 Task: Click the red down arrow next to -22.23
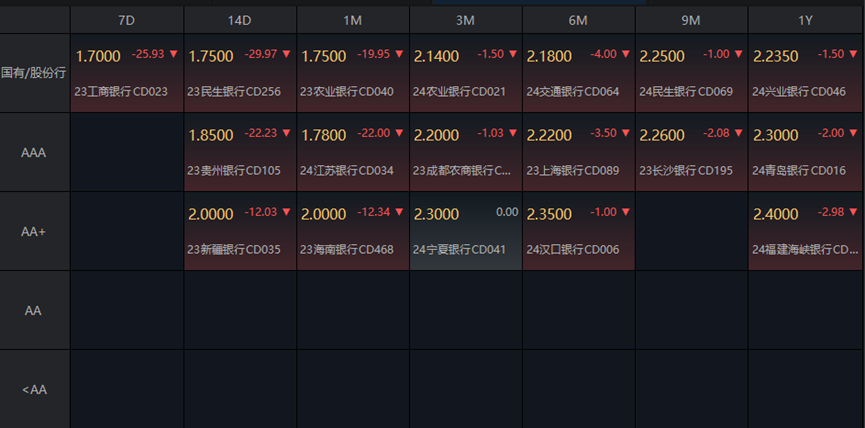(286, 133)
